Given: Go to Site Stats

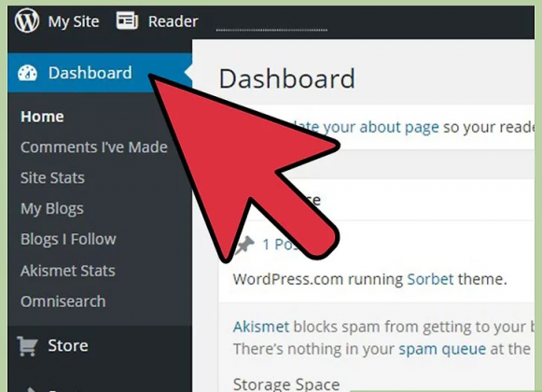Looking at the screenshot, I should (52, 178).
